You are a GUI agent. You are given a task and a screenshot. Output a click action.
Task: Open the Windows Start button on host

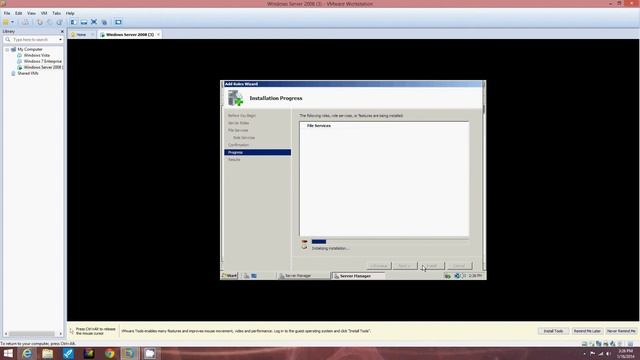click(x=8, y=353)
